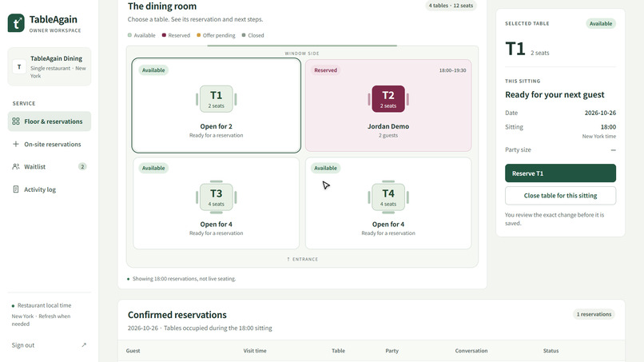Select the T4 Open for 4 card
Screen dimensions: 644x362
click(388, 203)
